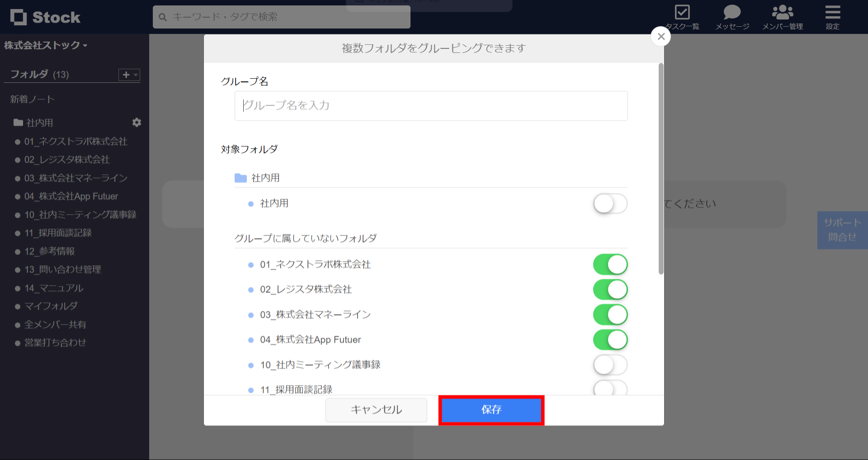
Task: Cancel the dialog with キャンセル
Action: pos(376,410)
